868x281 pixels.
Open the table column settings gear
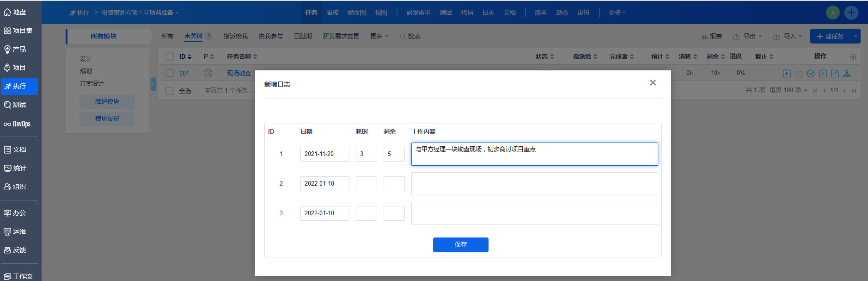(x=853, y=57)
